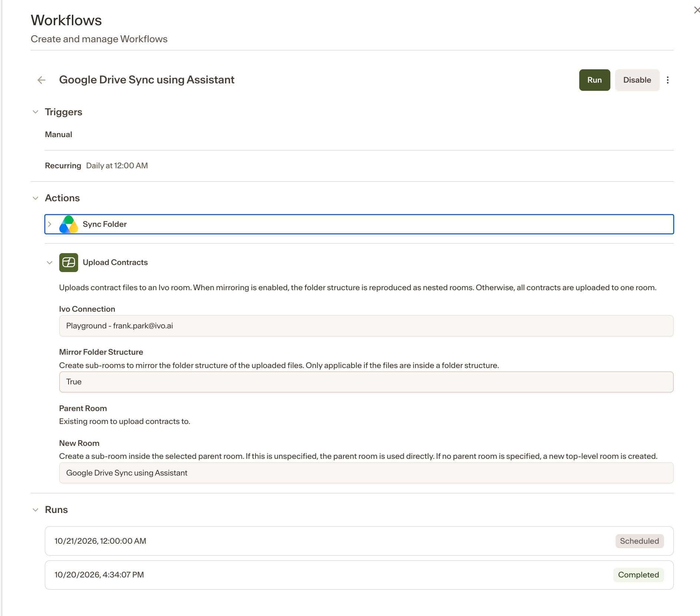Click the workflow title Google Drive Sync using Assistant
This screenshot has width=700, height=616.
click(x=147, y=80)
